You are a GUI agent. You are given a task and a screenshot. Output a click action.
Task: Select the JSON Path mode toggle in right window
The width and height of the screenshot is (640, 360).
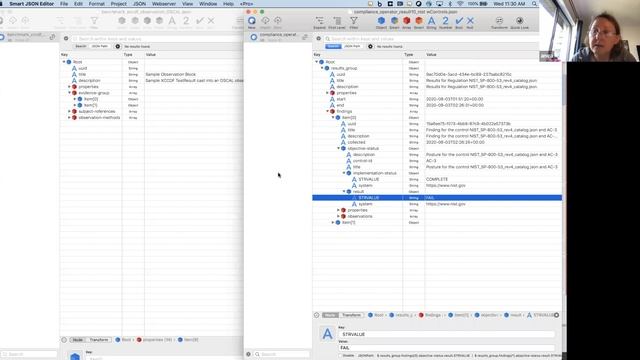pos(352,47)
